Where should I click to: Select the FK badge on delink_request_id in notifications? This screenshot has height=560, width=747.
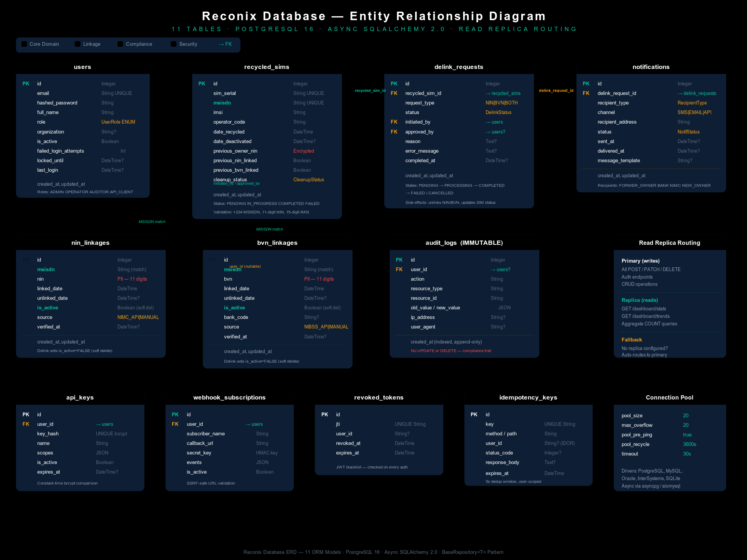pyautogui.click(x=586, y=93)
